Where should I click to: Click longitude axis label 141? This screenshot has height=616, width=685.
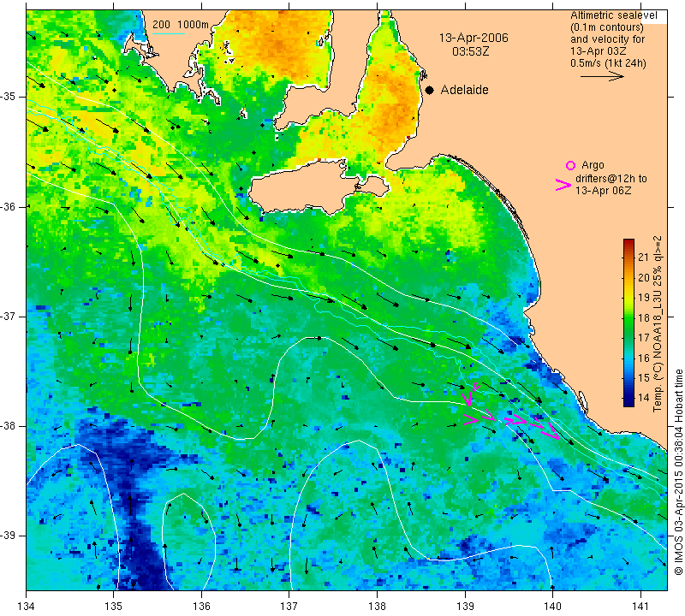click(640, 607)
